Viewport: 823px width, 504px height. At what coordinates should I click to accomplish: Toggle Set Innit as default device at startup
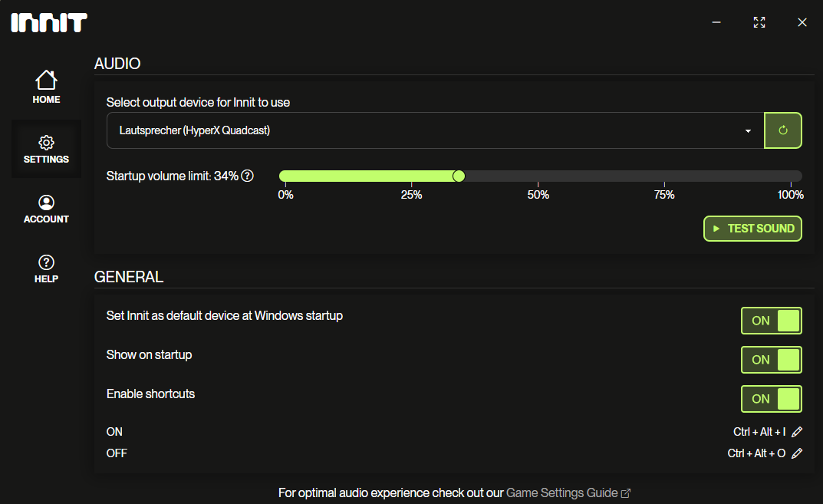pos(771,321)
